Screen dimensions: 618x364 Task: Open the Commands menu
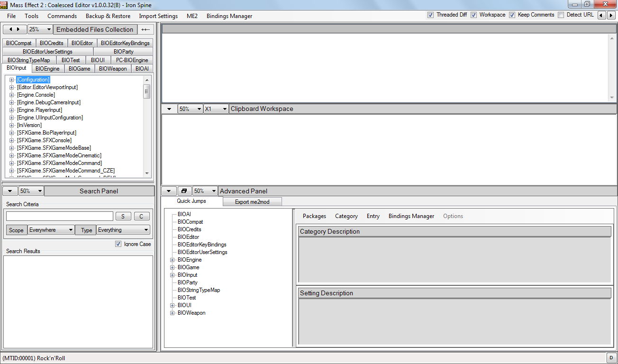click(x=62, y=16)
